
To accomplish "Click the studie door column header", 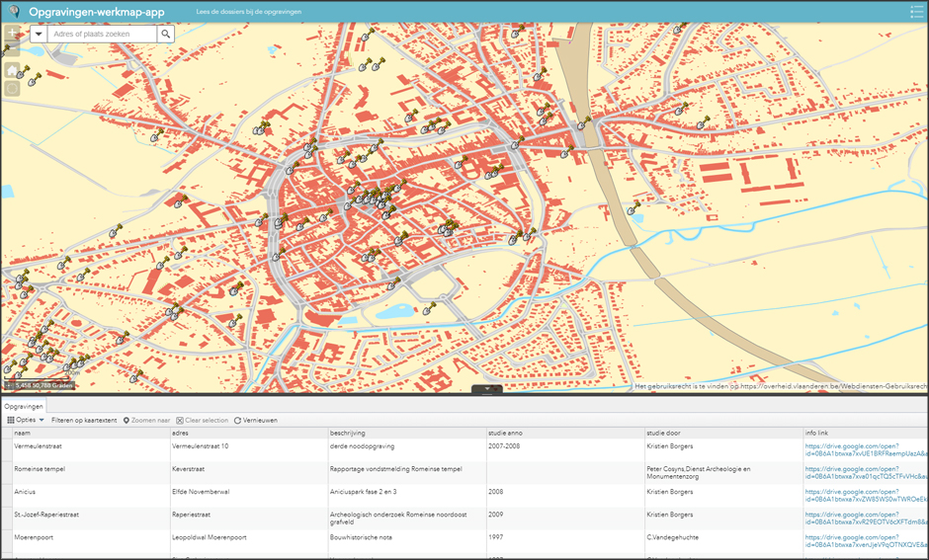I will (723, 434).
